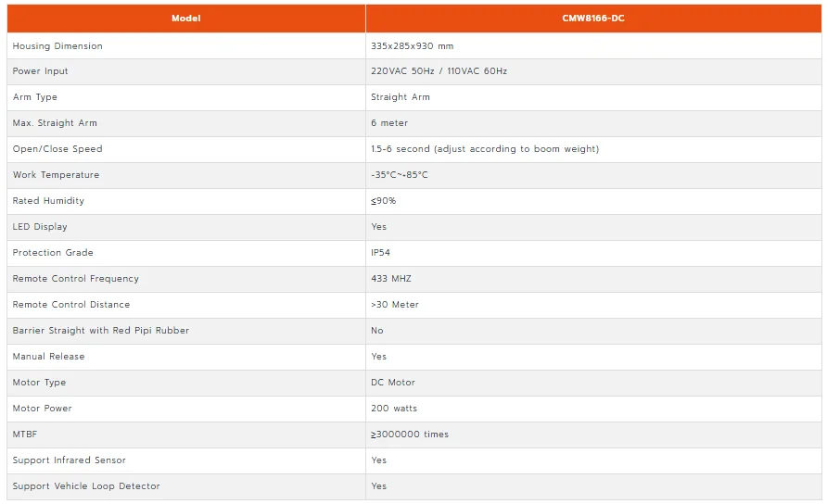827x504 pixels.
Task: Select the Rated Humidity label
Action: tap(48, 201)
